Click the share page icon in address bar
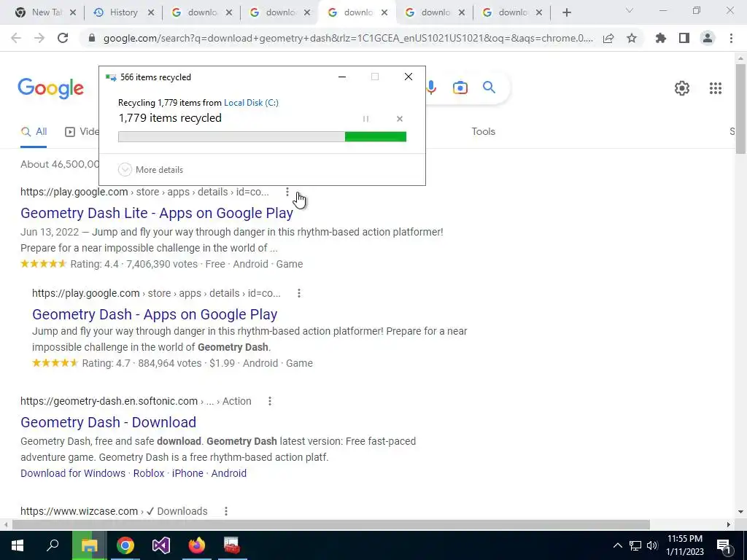Screen dimensions: 747x560 [x=608, y=39]
